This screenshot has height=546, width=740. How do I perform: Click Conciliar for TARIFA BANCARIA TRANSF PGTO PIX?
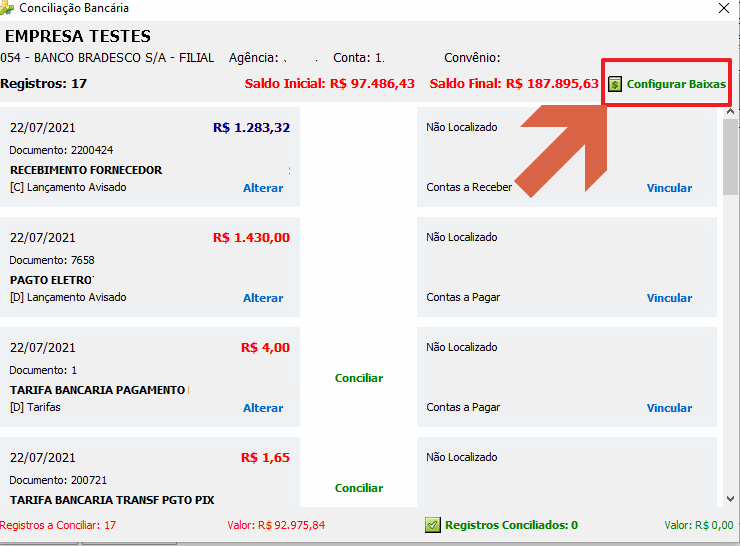click(359, 488)
